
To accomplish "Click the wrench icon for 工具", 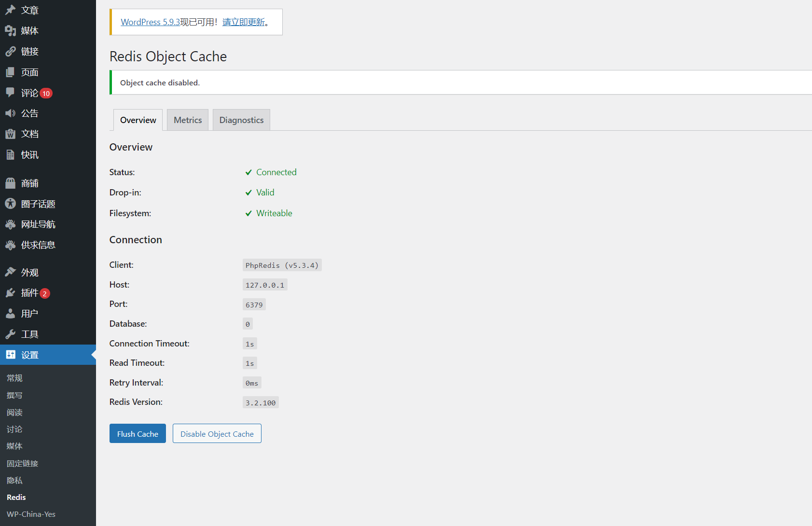I will click(10, 334).
